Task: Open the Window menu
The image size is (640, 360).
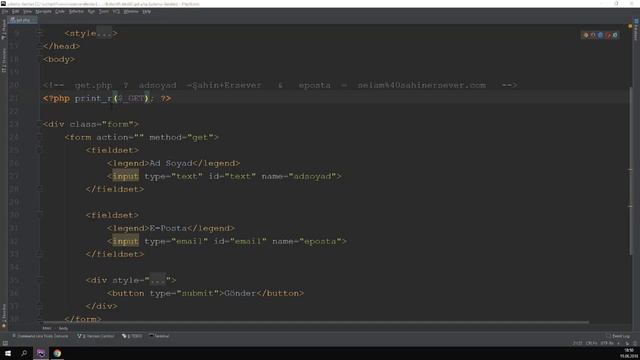Action: coord(131,11)
